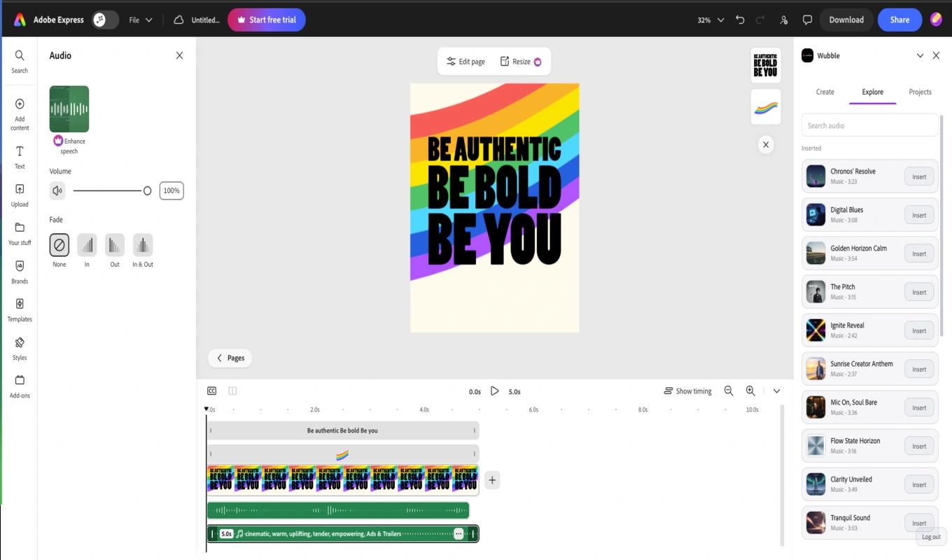952x560 pixels.
Task: Select the None fade option
Action: (59, 245)
